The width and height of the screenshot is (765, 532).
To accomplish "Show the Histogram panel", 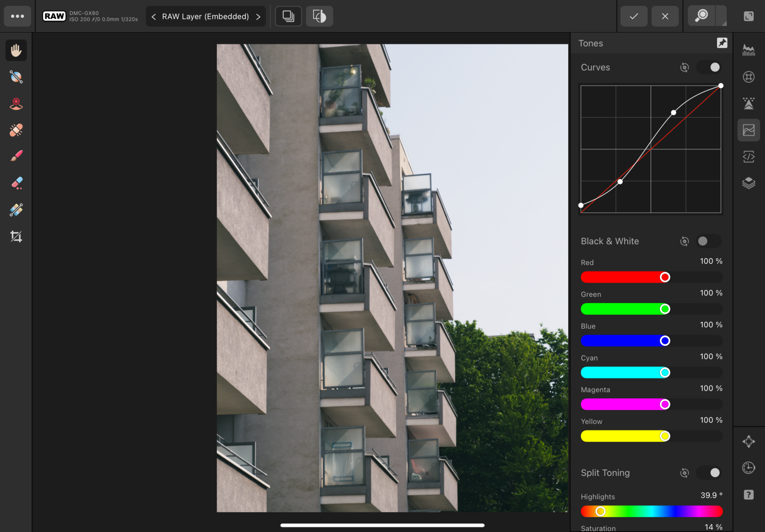I will click(749, 49).
